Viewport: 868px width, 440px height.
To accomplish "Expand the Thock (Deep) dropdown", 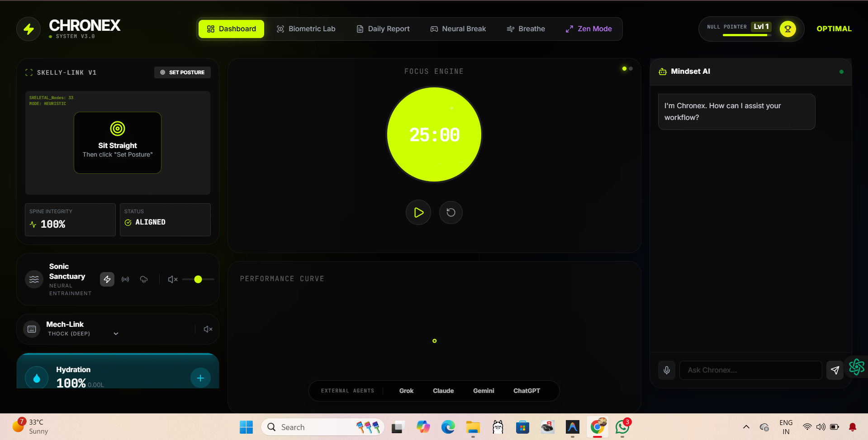I will tap(116, 334).
